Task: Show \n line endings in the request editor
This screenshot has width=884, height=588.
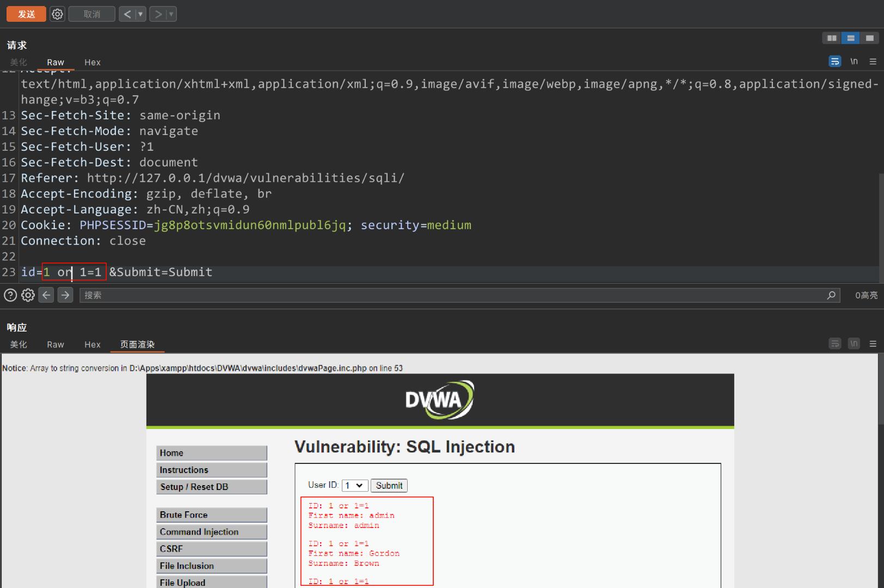Action: click(x=854, y=61)
